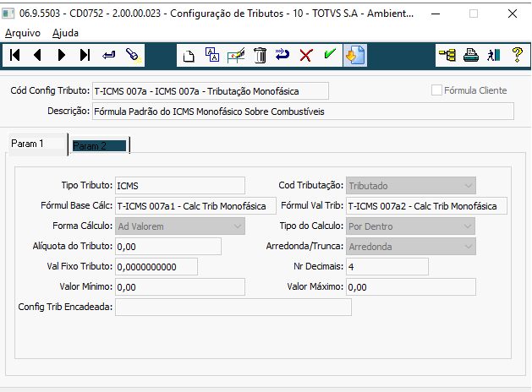Click the Config Trib Encadeada field
The image size is (532, 392).
(233, 307)
